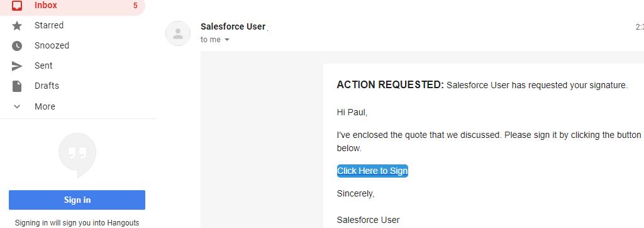Open the Starred folder

49,26
